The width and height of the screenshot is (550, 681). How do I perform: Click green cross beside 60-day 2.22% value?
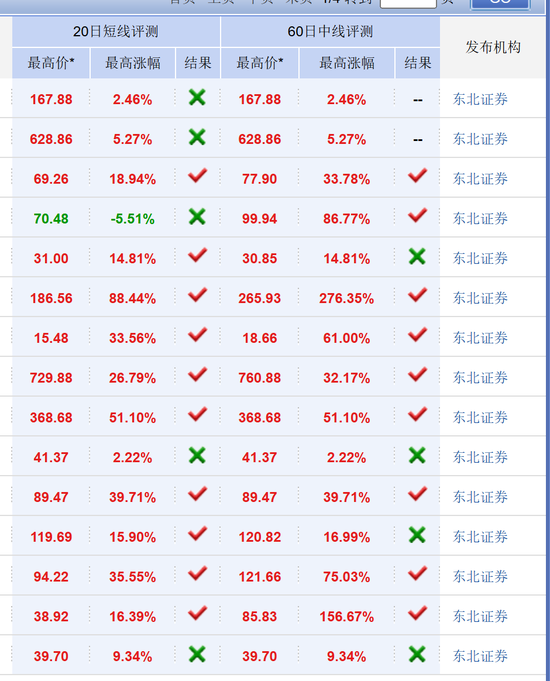(x=417, y=456)
